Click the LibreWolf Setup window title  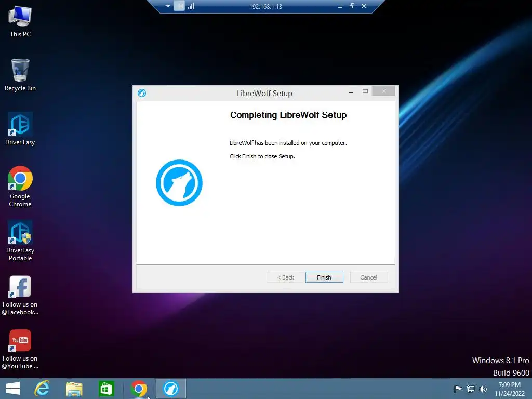coord(264,94)
